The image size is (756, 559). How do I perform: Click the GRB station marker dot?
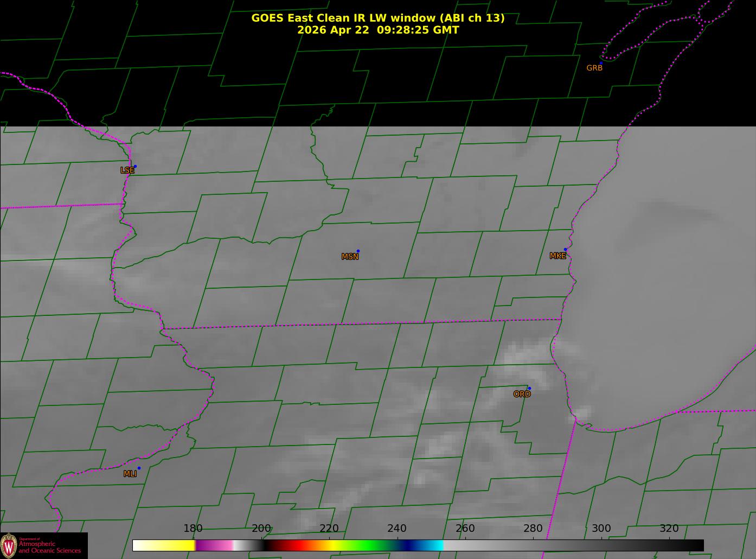(x=601, y=63)
